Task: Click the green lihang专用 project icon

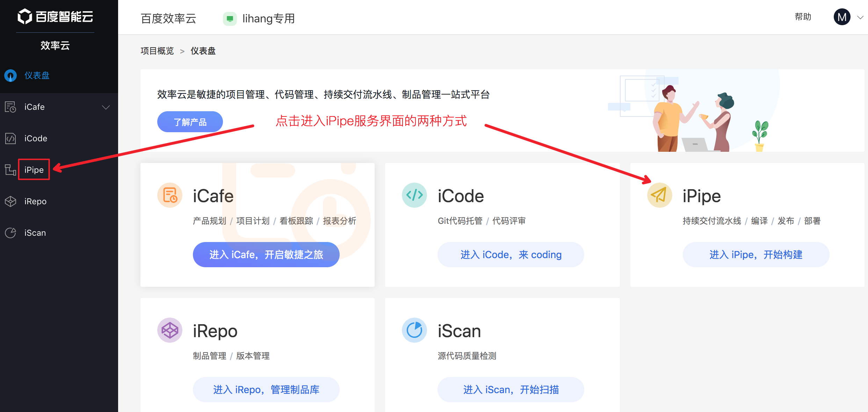Action: coord(230,19)
